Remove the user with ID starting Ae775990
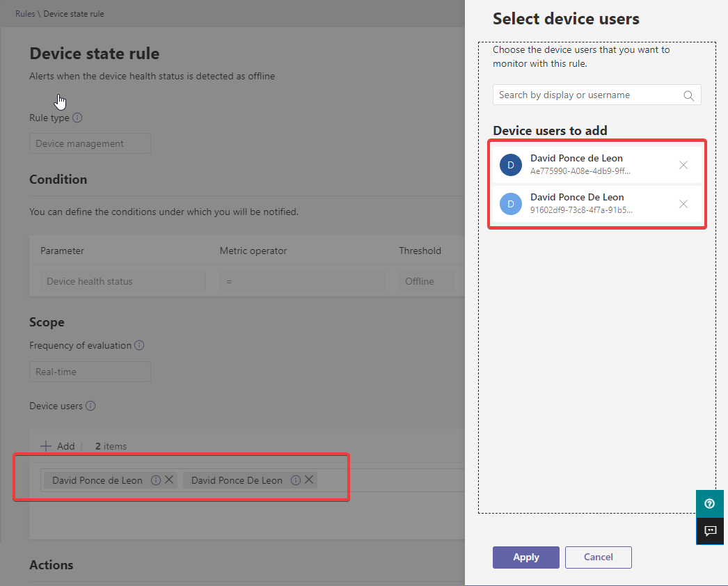Viewport: 728px width, 586px height. 683,165
